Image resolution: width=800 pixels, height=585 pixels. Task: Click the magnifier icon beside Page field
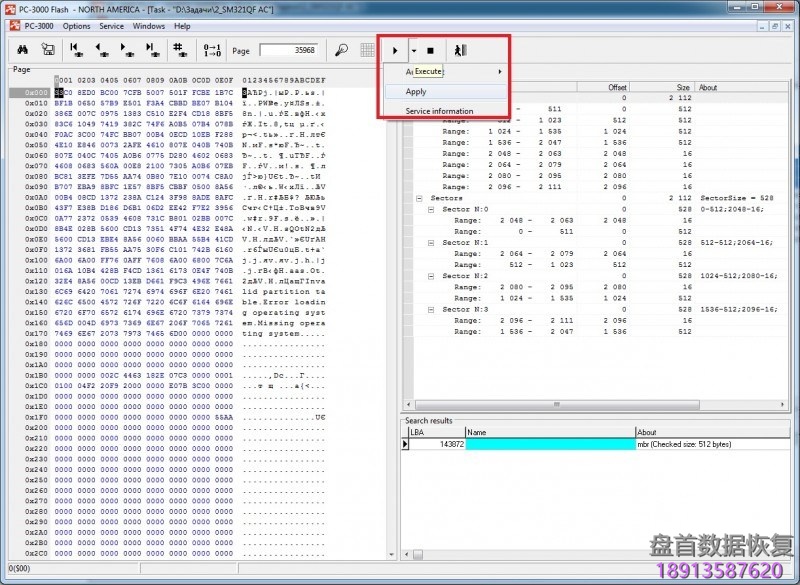click(x=341, y=50)
